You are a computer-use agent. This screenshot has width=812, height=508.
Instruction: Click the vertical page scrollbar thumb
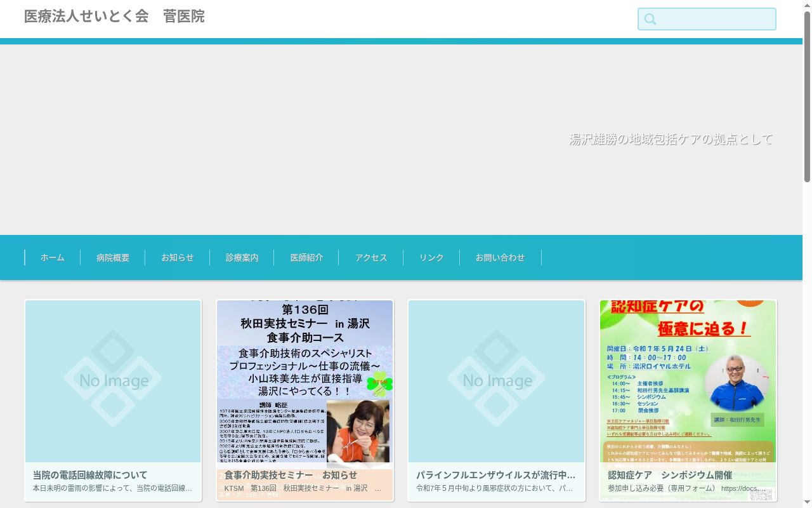(x=807, y=95)
